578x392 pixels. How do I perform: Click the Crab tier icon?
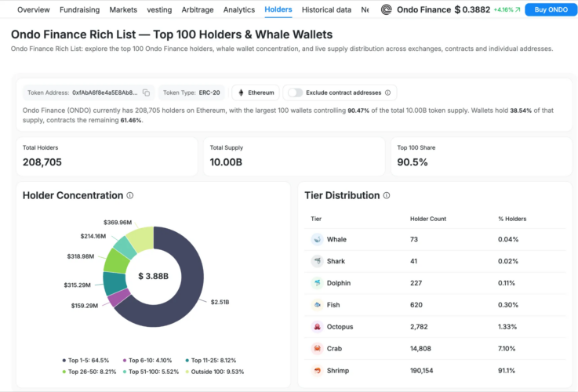(317, 349)
